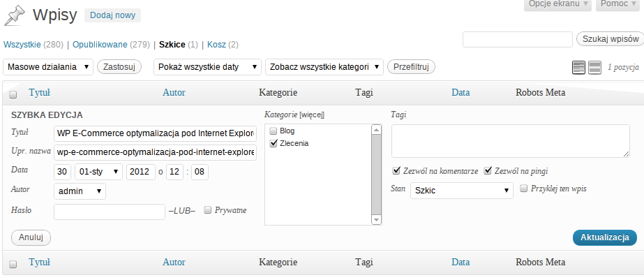Check the Blog category checkbox

pos(273,131)
